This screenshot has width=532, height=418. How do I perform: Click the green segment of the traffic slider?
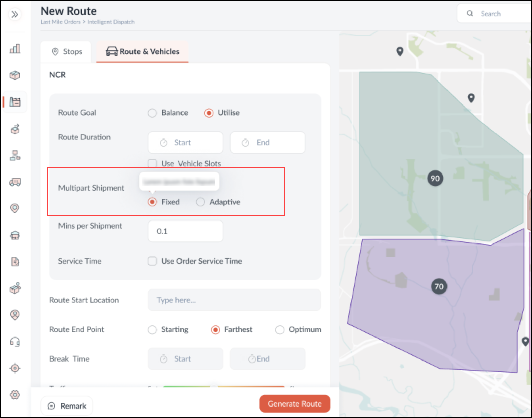(187, 386)
